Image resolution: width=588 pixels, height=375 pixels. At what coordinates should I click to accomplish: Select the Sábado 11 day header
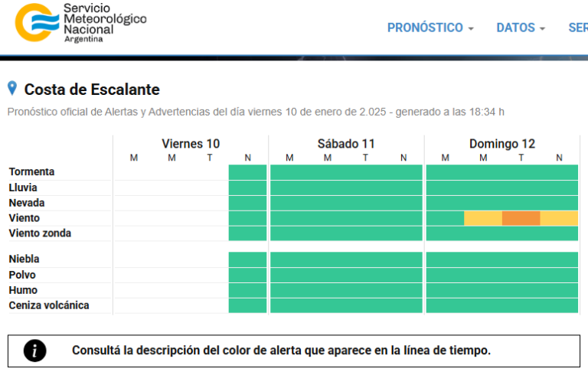click(x=346, y=144)
